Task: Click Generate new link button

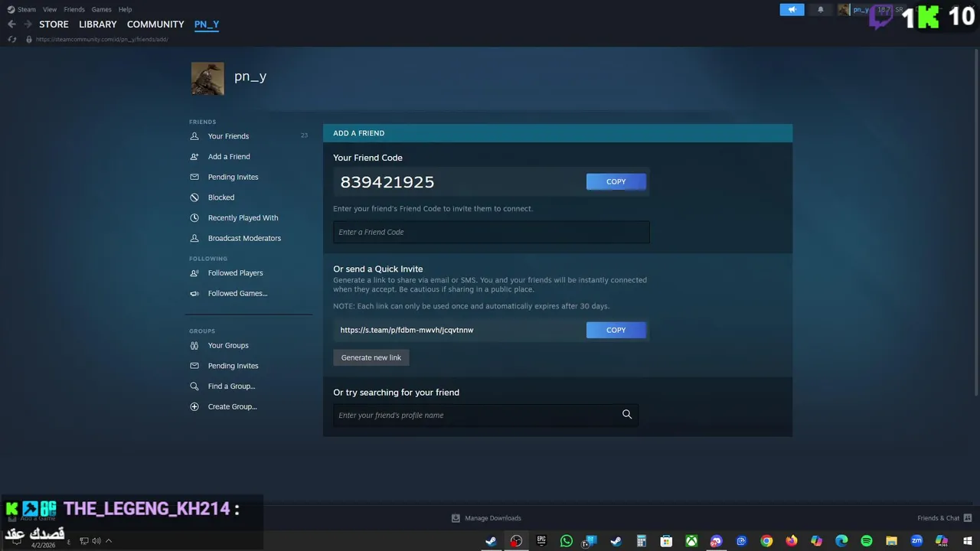Action: [371, 357]
